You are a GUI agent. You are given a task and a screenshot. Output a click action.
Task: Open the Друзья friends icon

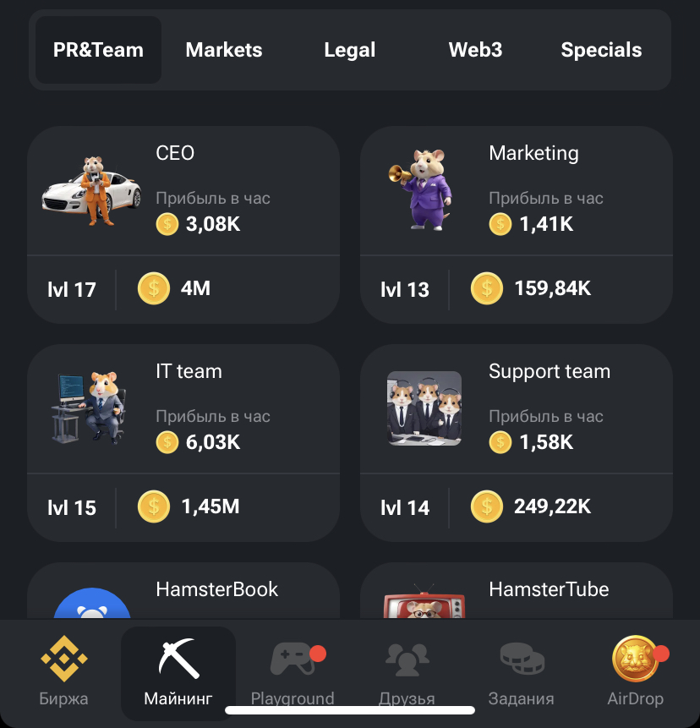tap(407, 660)
